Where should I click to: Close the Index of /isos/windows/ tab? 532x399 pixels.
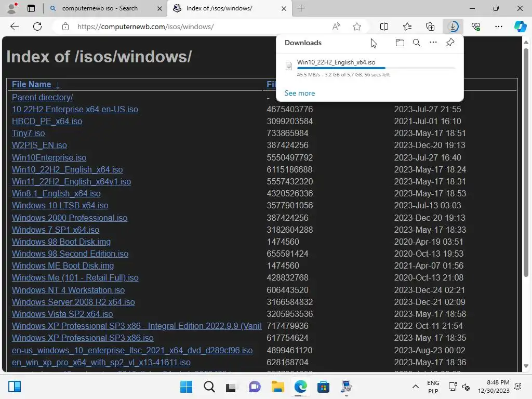tap(284, 8)
